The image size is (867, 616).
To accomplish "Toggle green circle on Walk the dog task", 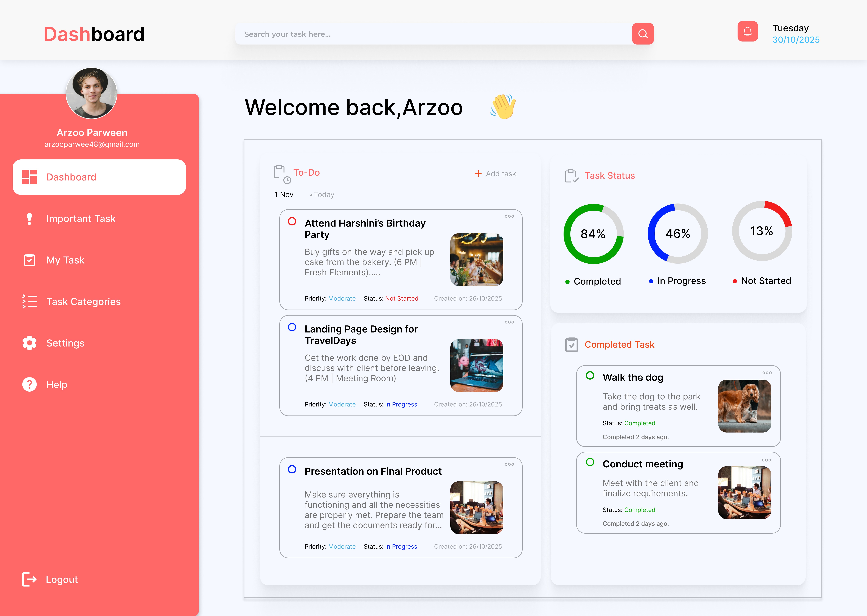I will click(x=590, y=376).
